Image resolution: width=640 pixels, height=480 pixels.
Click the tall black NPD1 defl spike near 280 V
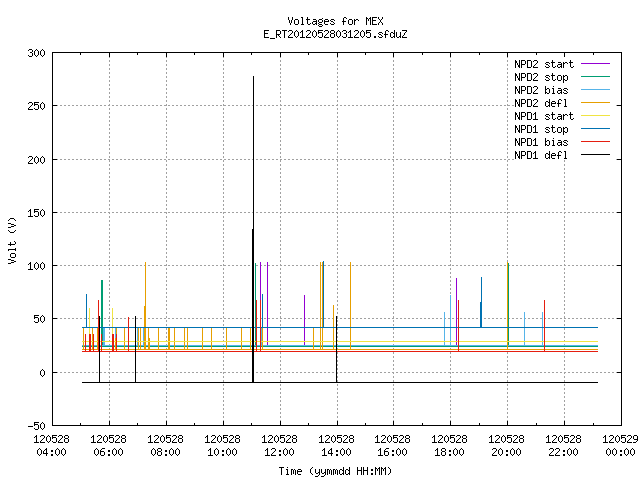(x=253, y=229)
